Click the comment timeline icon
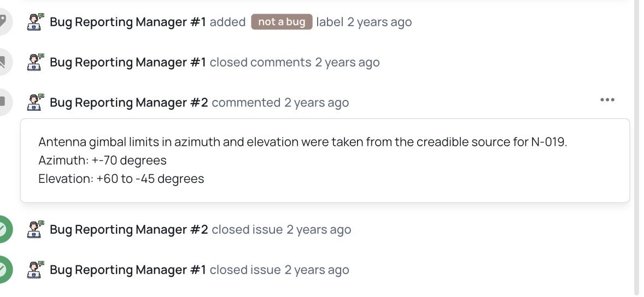The height and width of the screenshot is (297, 644). [3, 102]
